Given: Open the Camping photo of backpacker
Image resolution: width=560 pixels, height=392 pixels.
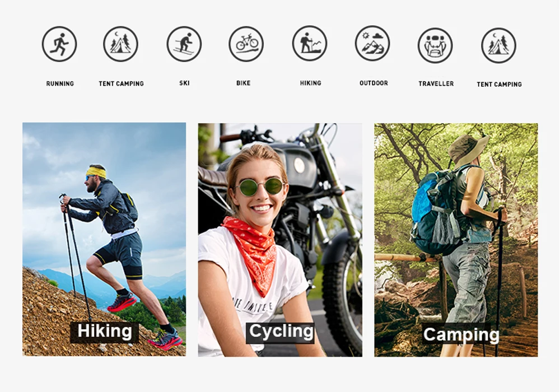Looking at the screenshot, I should (456, 240).
